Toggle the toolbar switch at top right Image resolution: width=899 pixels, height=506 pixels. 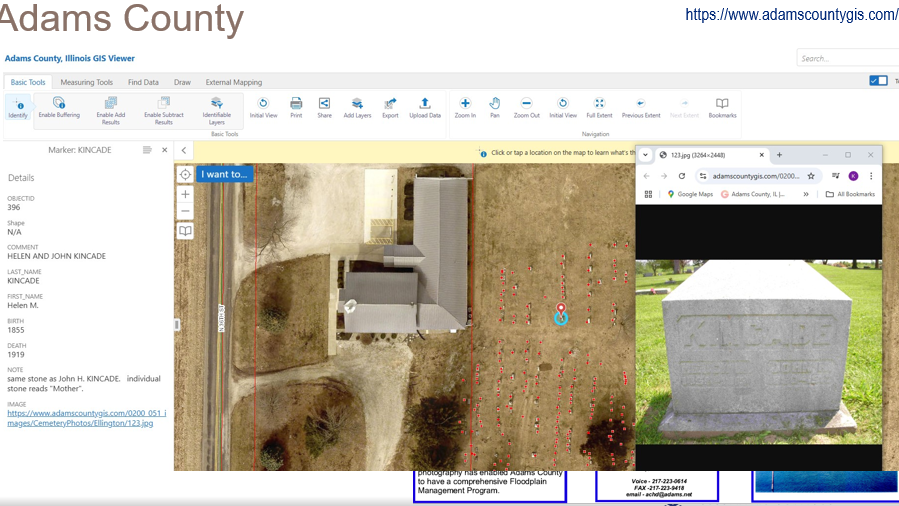[878, 81]
